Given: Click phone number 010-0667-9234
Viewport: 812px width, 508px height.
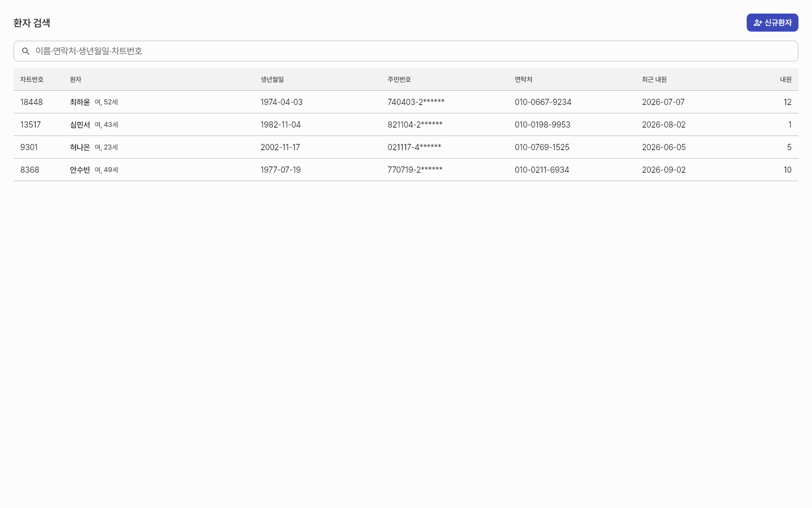Looking at the screenshot, I should coord(543,102).
